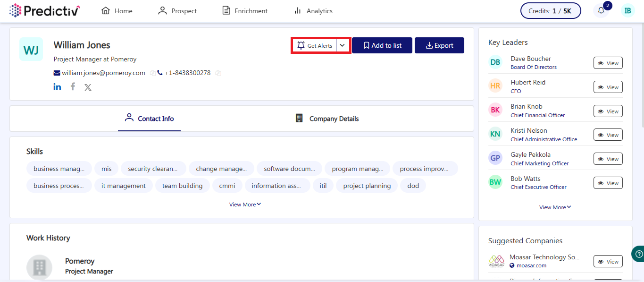Image resolution: width=644 pixels, height=282 pixels.
Task: Click the Export button
Action: [439, 45]
